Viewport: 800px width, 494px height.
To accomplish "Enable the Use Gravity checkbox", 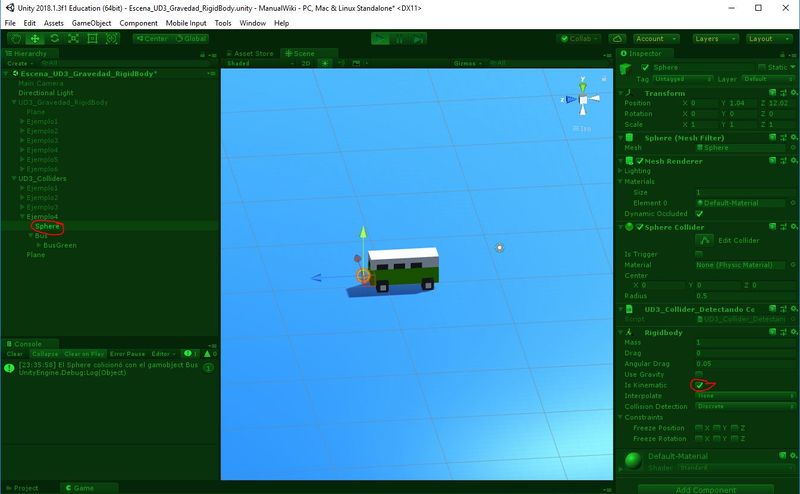I will point(699,375).
